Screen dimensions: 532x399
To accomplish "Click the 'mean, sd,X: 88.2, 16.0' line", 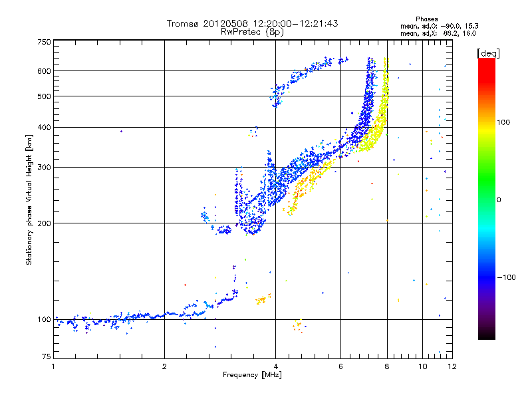I will click(x=438, y=34).
